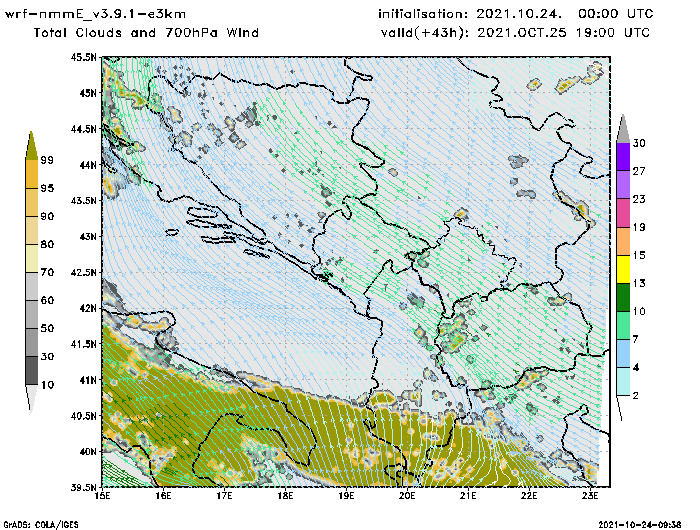Image resolution: width=700 pixels, height=530 pixels.
Task: Select the '13' value on wind legend
Action: pyautogui.click(x=639, y=283)
